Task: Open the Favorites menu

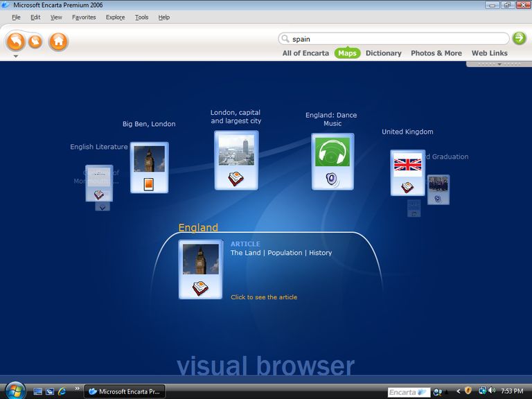Action: (x=84, y=17)
